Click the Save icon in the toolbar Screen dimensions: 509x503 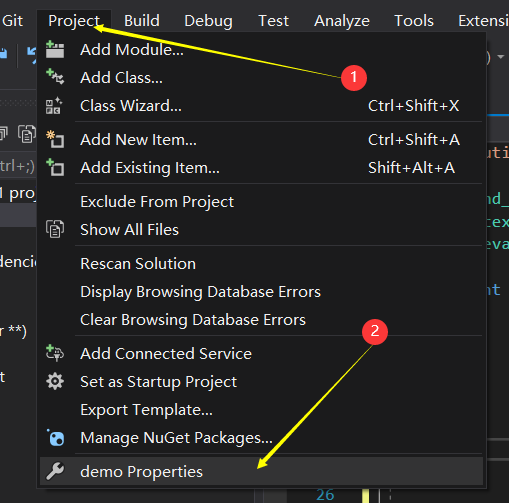tap(3, 53)
